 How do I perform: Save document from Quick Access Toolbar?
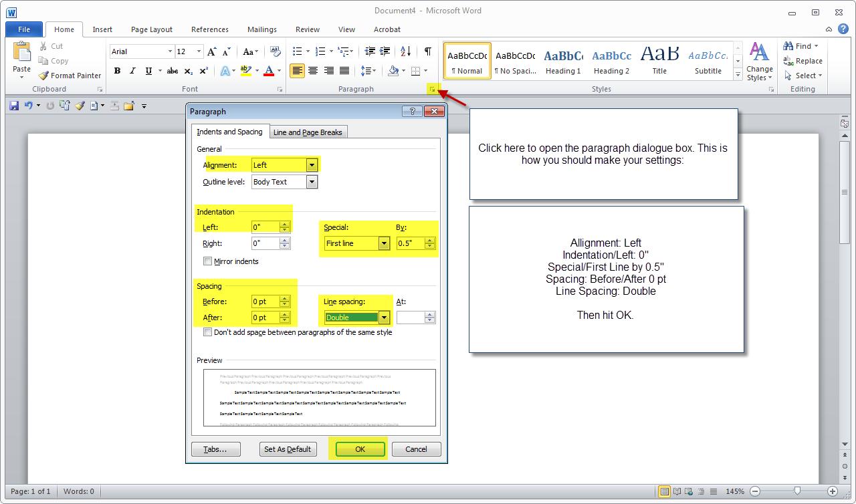(14, 106)
